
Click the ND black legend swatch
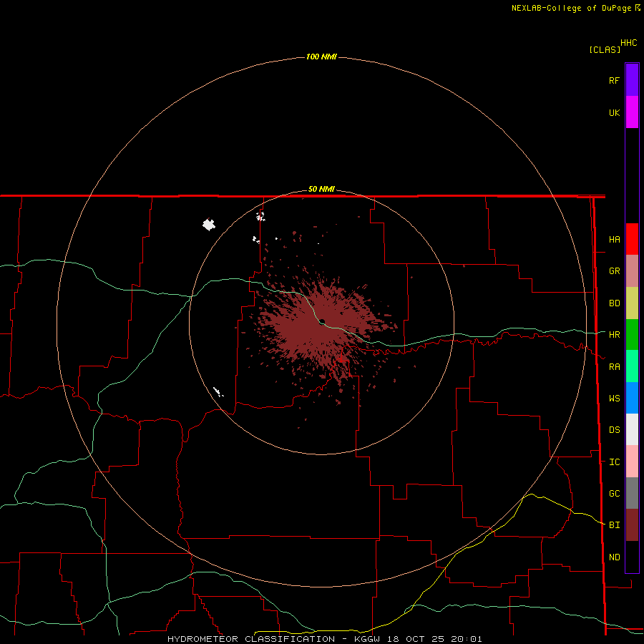[x=632, y=557]
